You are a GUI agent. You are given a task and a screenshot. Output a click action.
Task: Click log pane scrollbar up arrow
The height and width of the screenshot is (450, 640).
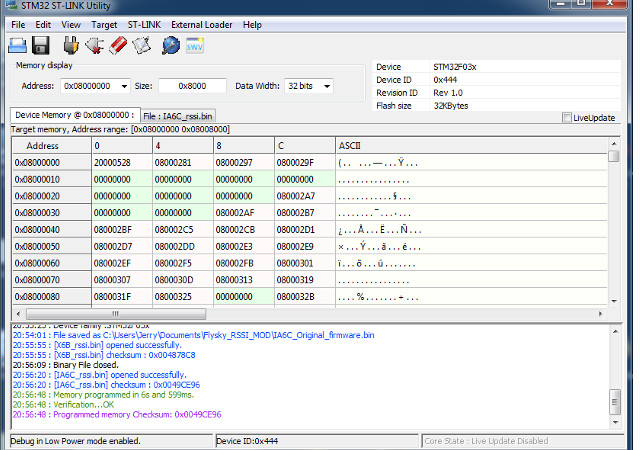616,332
